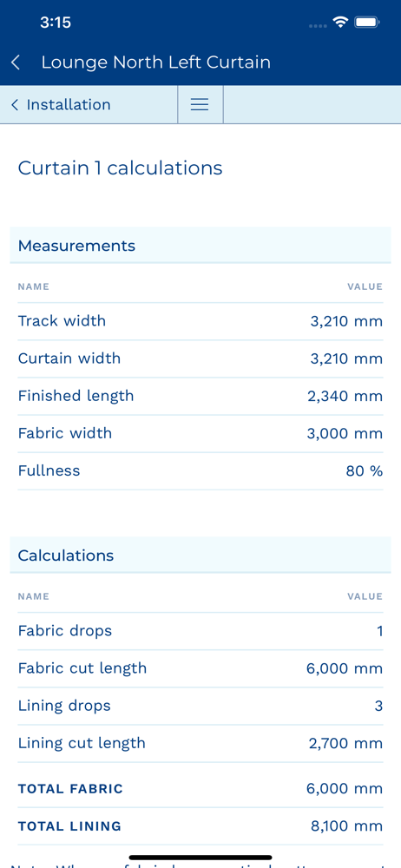This screenshot has width=401, height=868.
Task: Open the hamburger menu icon
Action: [200, 105]
